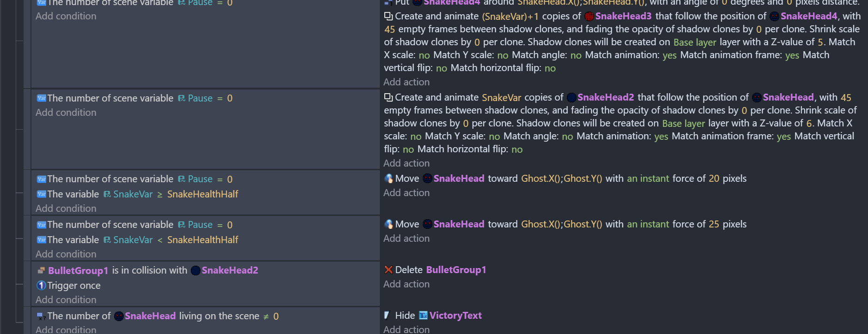This screenshot has width=868, height=334.
Task: Add condition under Trigger once
Action: (x=66, y=300)
